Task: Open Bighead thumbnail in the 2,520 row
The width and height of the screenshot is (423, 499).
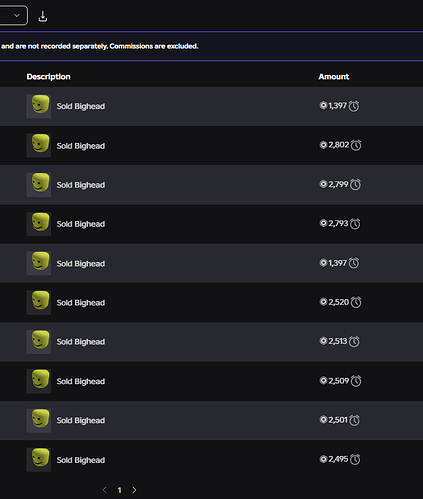Action: point(39,302)
